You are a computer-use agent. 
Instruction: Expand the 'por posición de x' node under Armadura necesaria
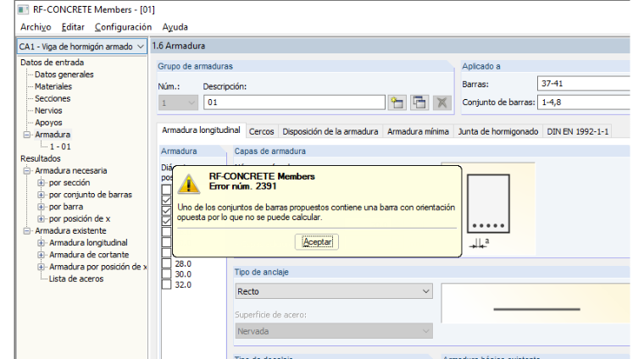point(41,218)
